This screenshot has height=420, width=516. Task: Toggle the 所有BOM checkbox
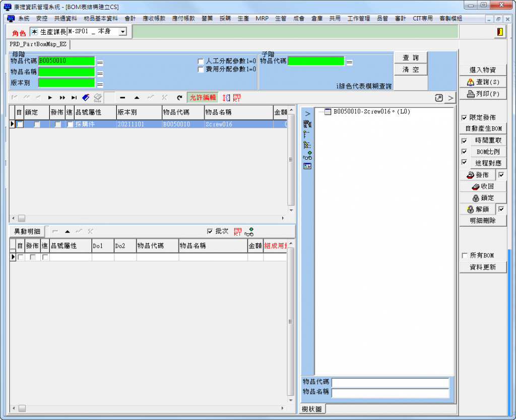click(x=464, y=256)
